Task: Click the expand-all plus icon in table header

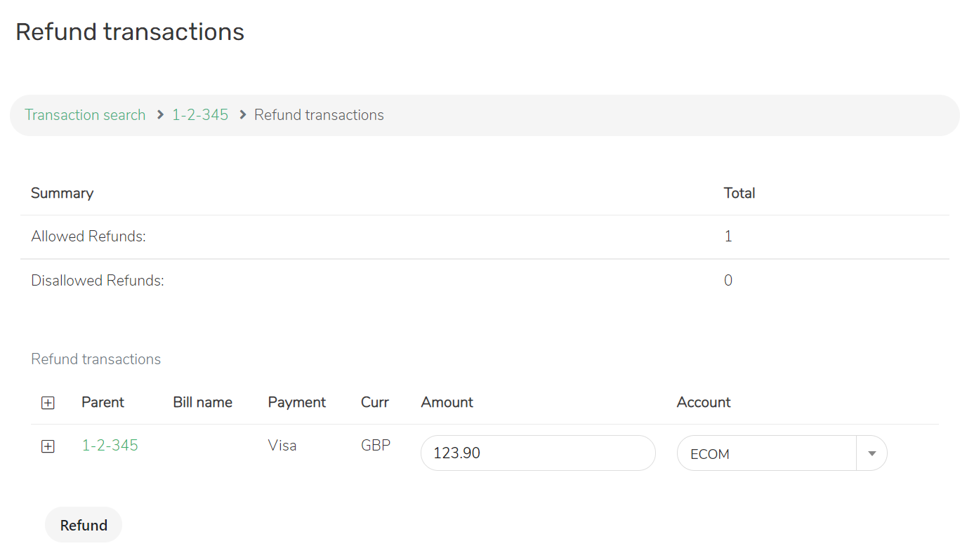Action: coord(48,403)
